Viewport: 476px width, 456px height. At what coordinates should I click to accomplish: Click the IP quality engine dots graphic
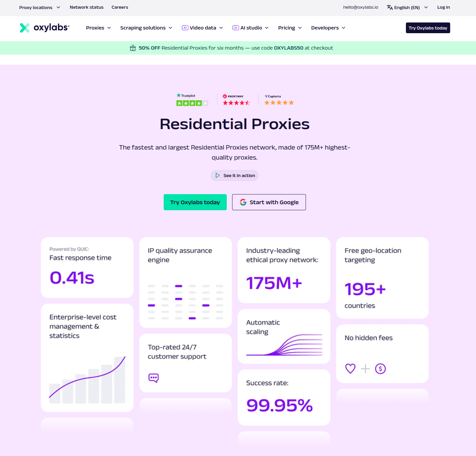186,302
